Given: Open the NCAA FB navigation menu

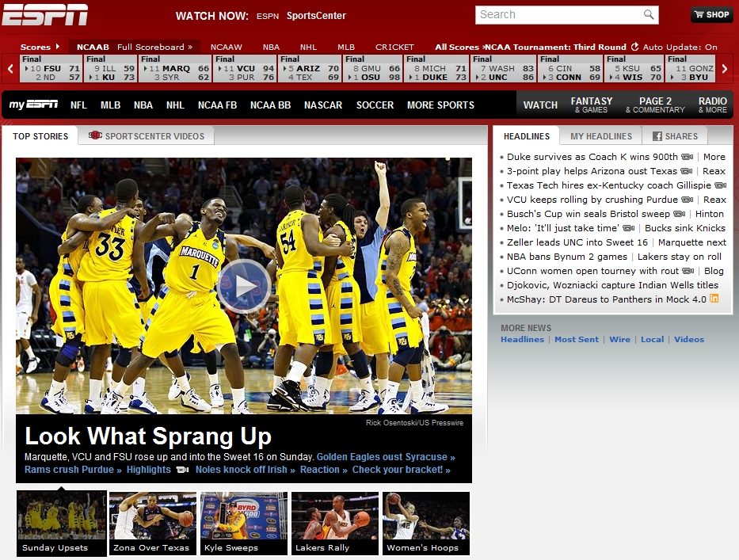Looking at the screenshot, I should (x=217, y=105).
